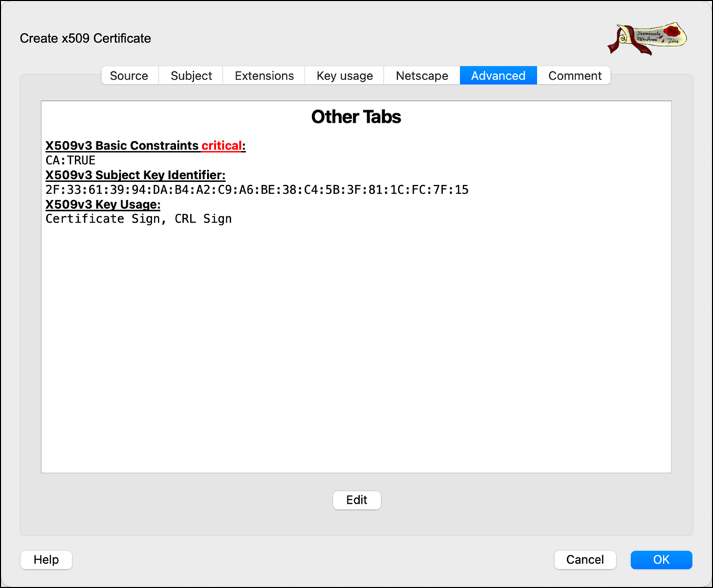Select the Extensions tab

(x=264, y=76)
